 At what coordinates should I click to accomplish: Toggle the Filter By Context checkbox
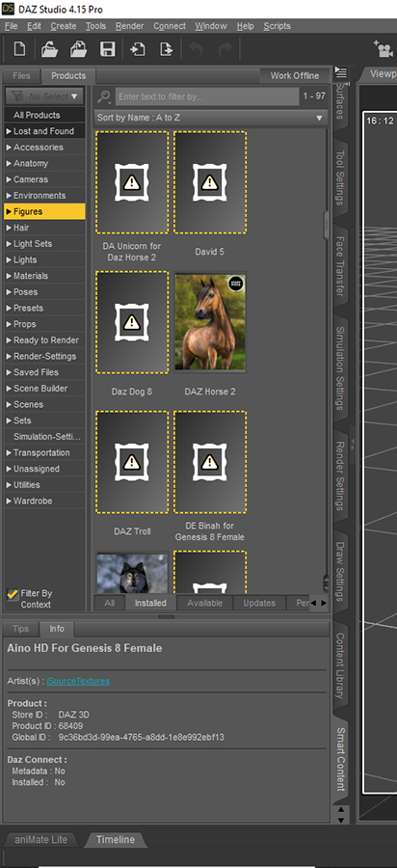coord(13,594)
